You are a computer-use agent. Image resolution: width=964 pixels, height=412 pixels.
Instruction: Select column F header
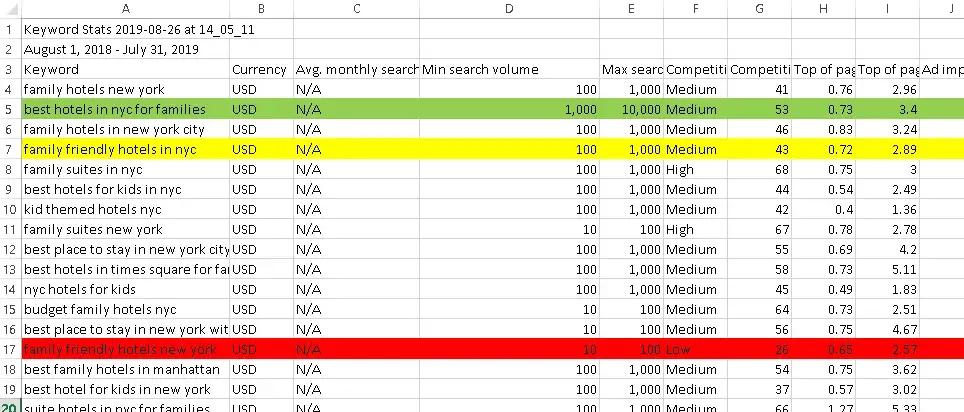click(695, 9)
